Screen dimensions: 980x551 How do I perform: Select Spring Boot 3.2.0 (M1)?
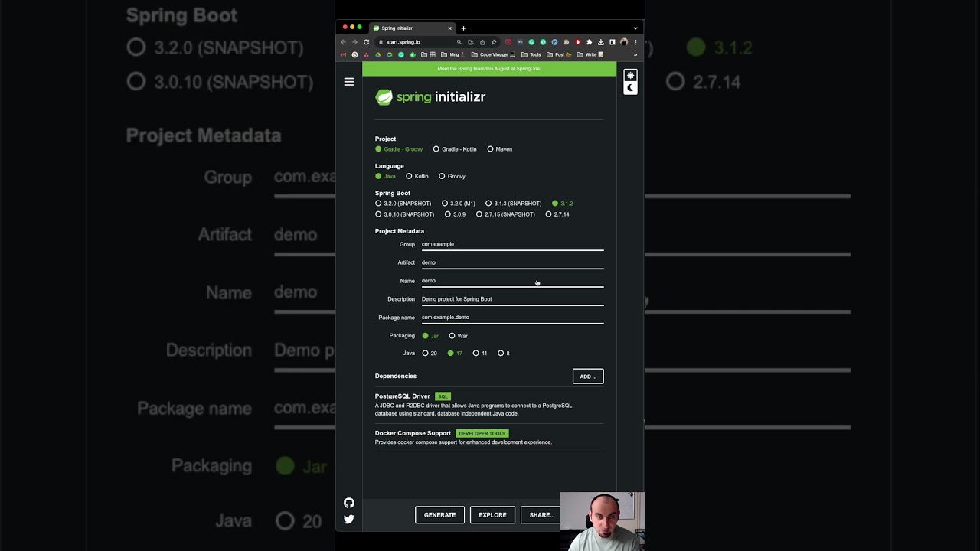(x=459, y=204)
